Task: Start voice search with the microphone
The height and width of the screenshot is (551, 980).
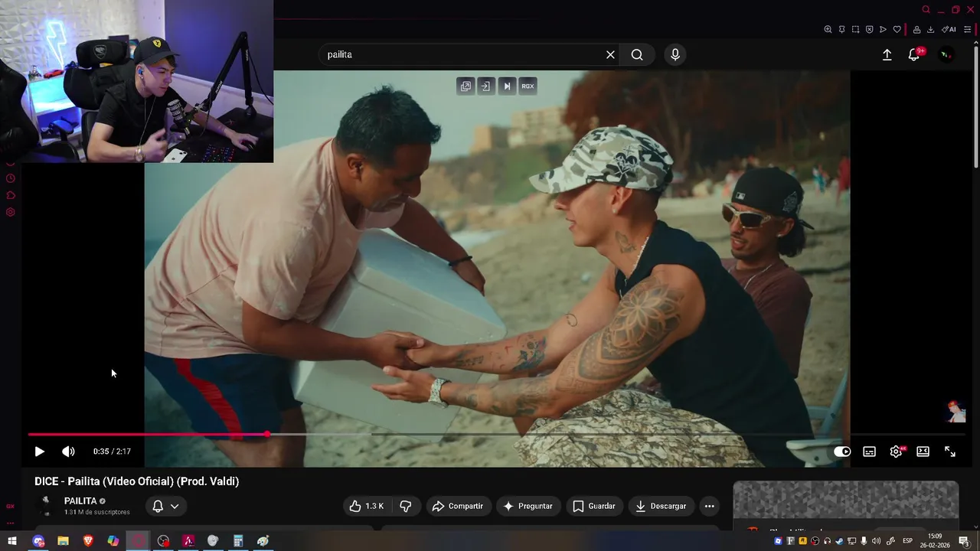Action: pos(675,54)
